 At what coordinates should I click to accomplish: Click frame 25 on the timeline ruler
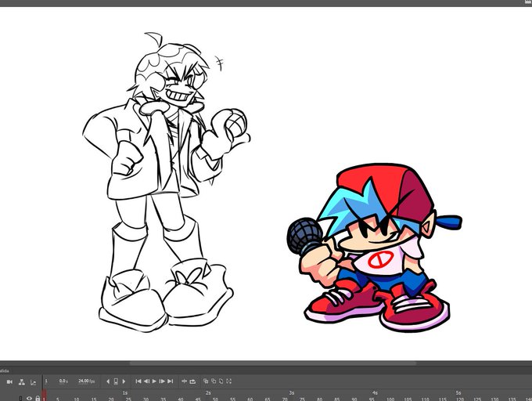tap(128, 399)
